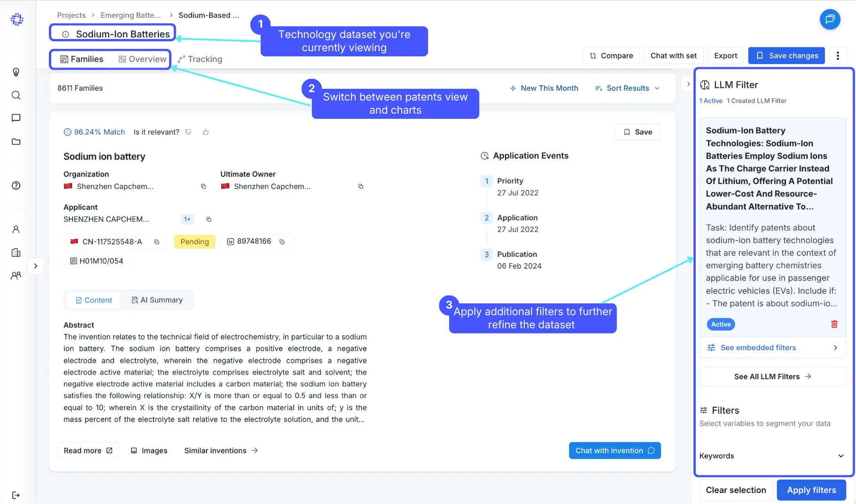Expand See embedded filters
This screenshot has height=504, width=856.
tap(772, 348)
